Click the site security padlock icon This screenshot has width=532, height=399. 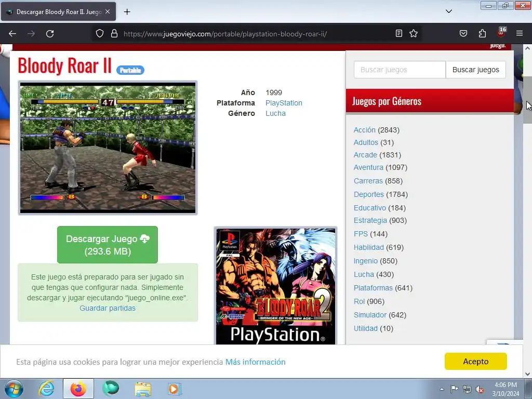click(114, 34)
